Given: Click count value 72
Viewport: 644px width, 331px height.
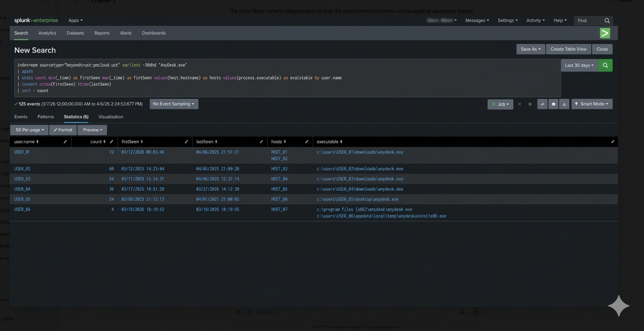Looking at the screenshot, I should coord(111,152).
